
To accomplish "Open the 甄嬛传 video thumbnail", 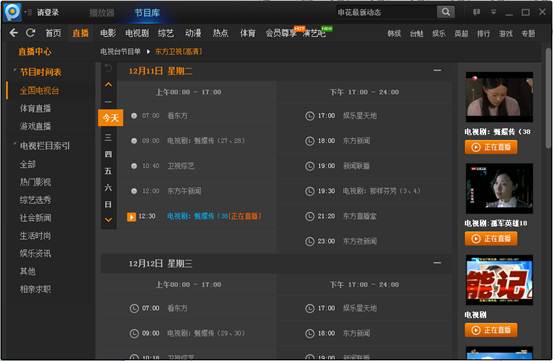I will point(499,97).
